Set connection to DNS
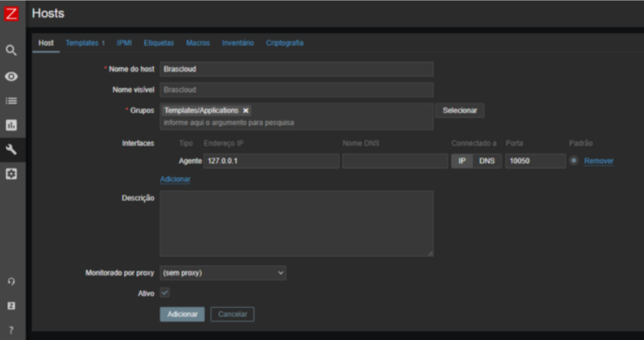 [486, 161]
